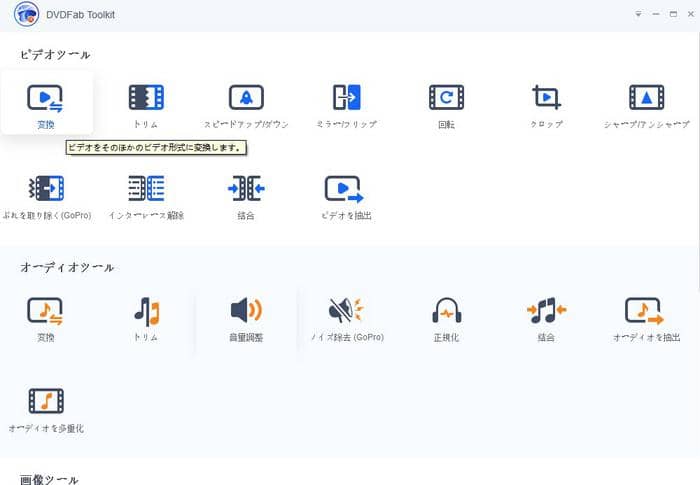Click the オーディオツール section heading
Image resolution: width=700 pixels, height=485 pixels.
pyautogui.click(x=67, y=267)
